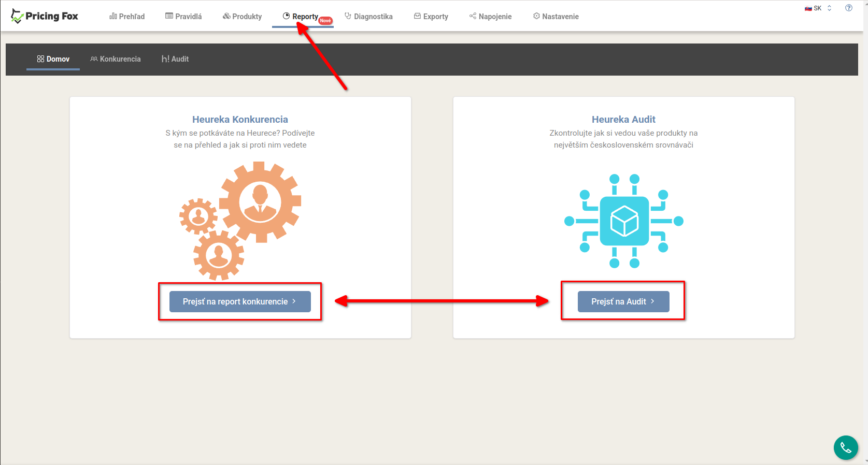Go to the Produkty section
This screenshot has width=868, height=465.
[242, 17]
